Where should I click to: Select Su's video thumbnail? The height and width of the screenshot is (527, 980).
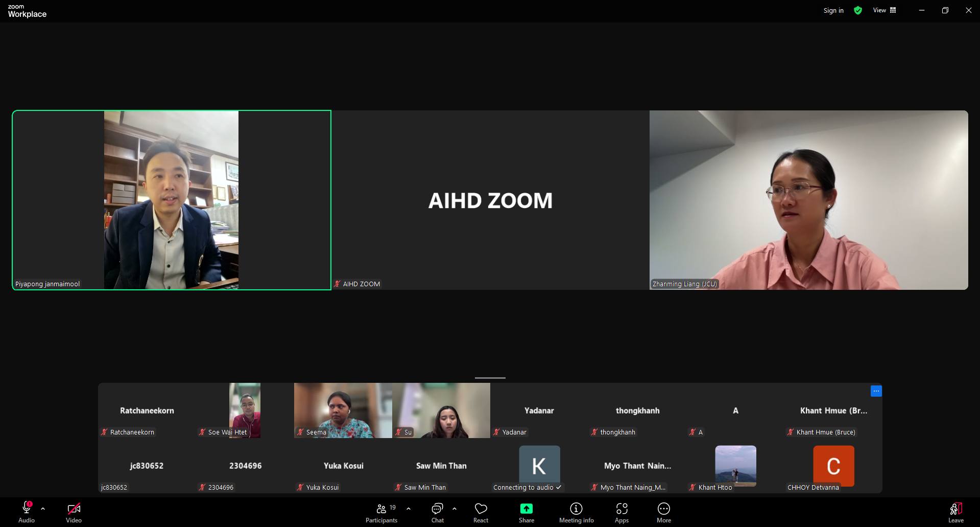coord(441,410)
